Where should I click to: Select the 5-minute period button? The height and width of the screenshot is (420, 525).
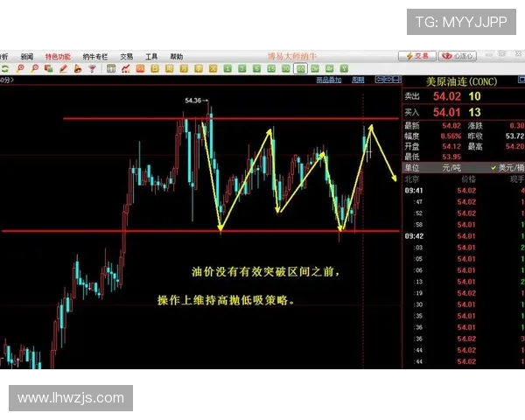pyautogui.click(x=256, y=68)
